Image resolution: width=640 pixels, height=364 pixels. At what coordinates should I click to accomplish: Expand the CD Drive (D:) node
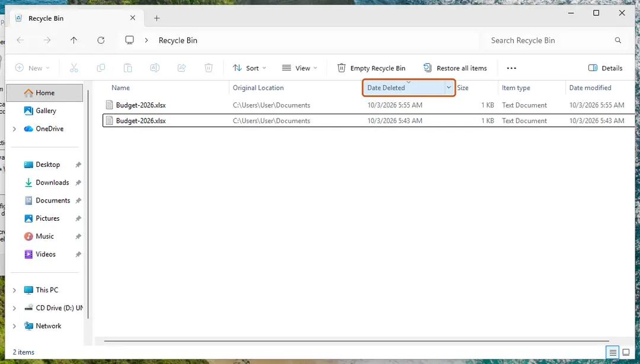14,308
